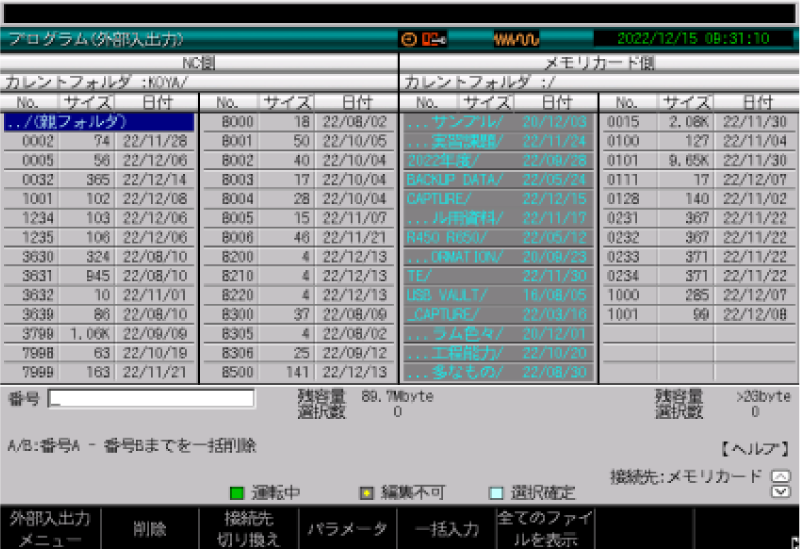Screen dimensions: 800x549
Task: Open the CAPTURE/ folder dated 22/12/15
Action: [x=498, y=199]
